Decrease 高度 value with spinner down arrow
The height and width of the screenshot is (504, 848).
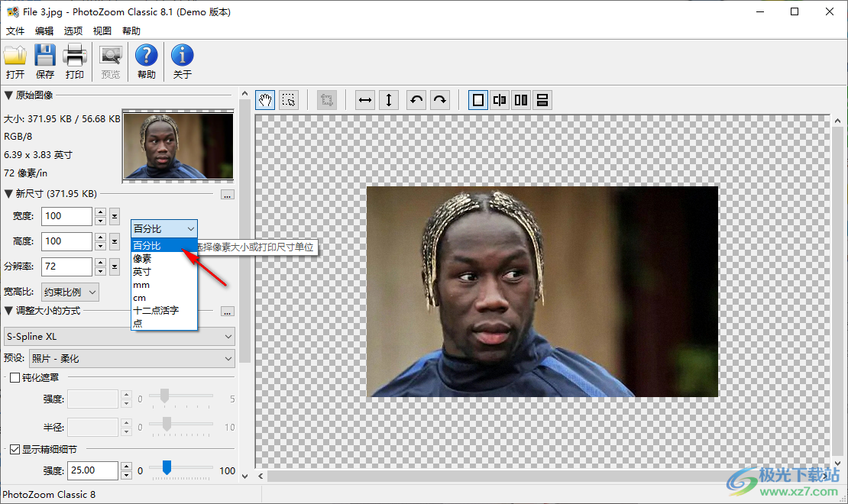point(100,246)
